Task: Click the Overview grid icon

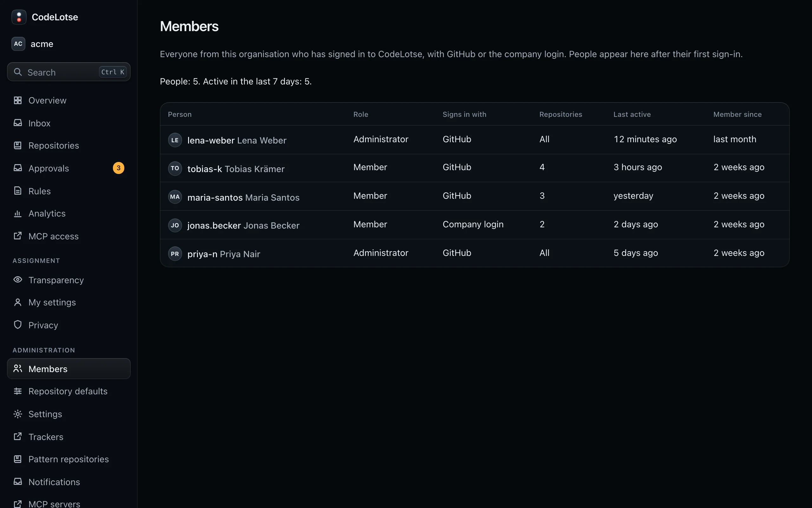Action: tap(18, 100)
